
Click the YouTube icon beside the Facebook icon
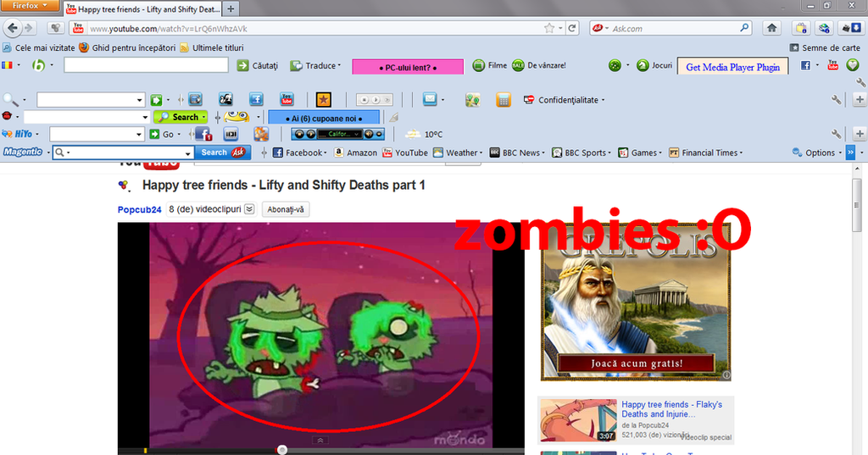(832, 65)
